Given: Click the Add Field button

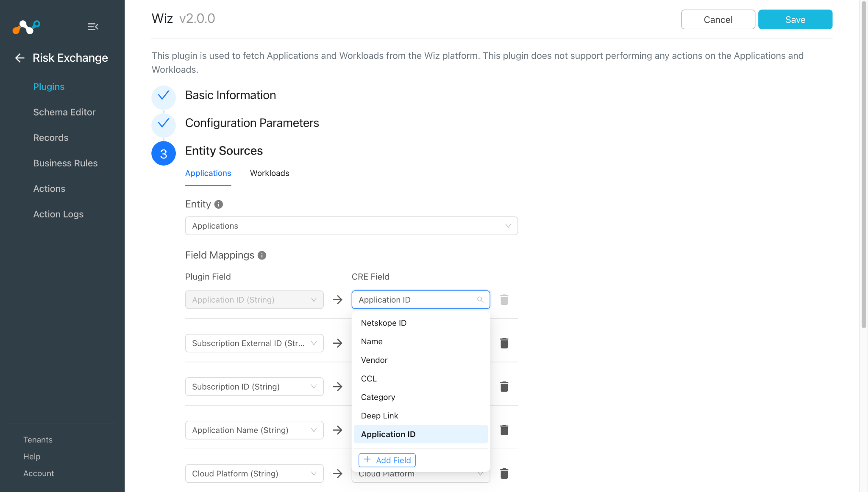Looking at the screenshot, I should pos(387,460).
